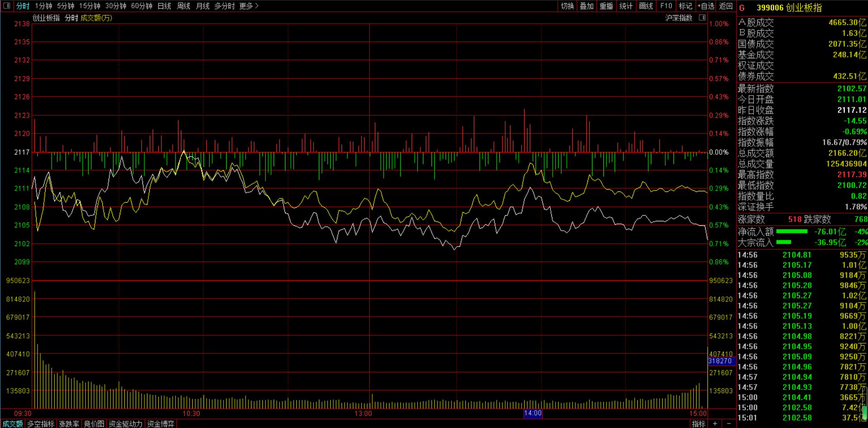The image size is (868, 428).
Task: Select the 多空指标 bottom tab
Action: coord(41,424)
